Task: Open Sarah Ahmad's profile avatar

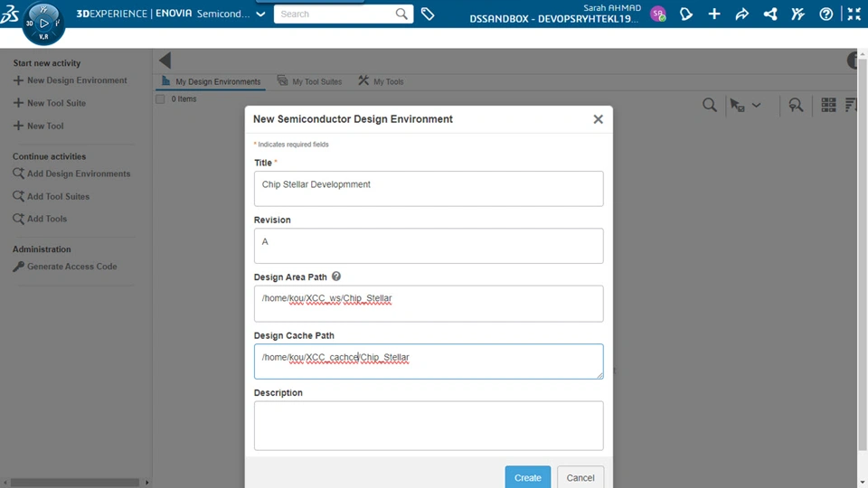Action: point(657,14)
